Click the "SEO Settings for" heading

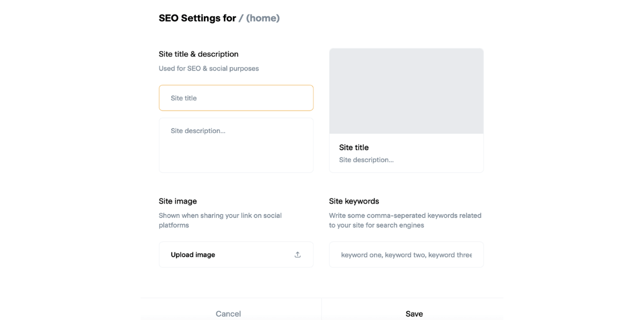[x=197, y=18]
